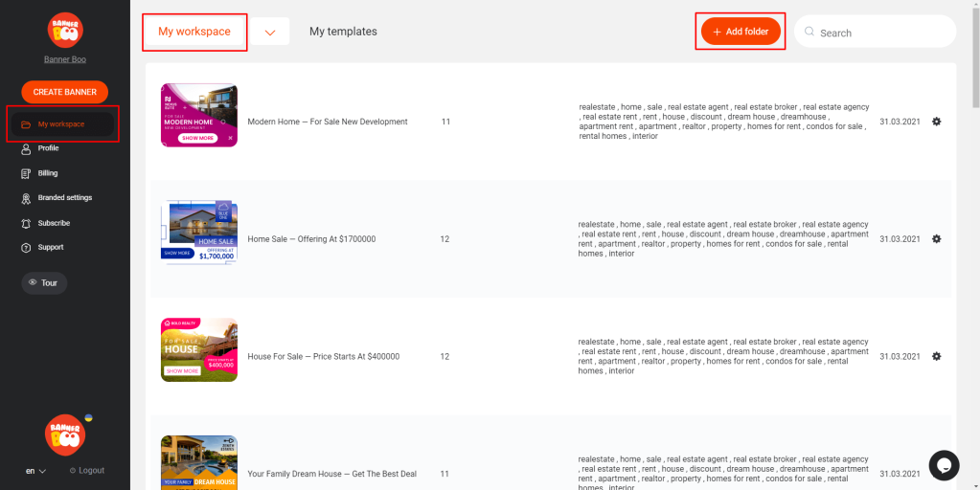Image resolution: width=980 pixels, height=490 pixels.
Task: Click the Billing icon in sidebar
Action: [26, 173]
